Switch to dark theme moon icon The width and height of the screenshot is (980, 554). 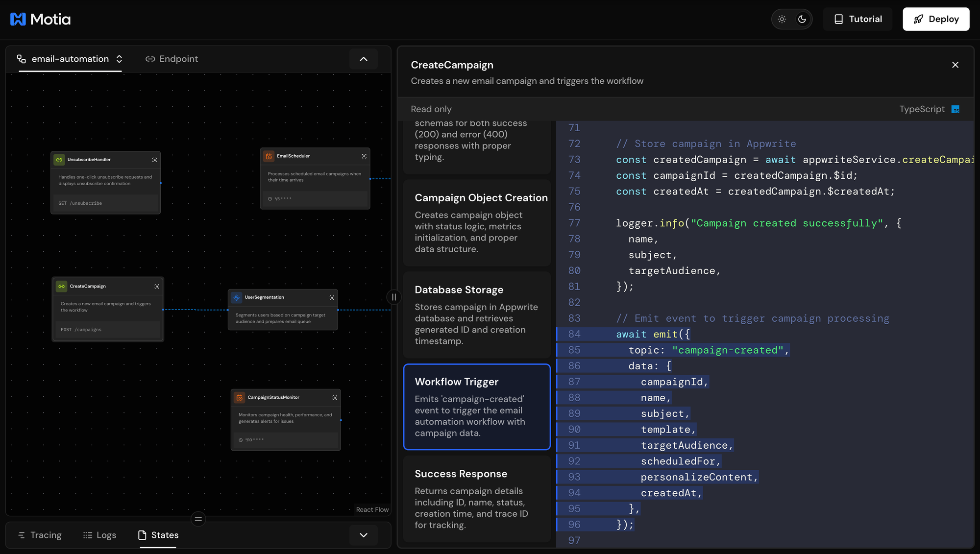(802, 19)
